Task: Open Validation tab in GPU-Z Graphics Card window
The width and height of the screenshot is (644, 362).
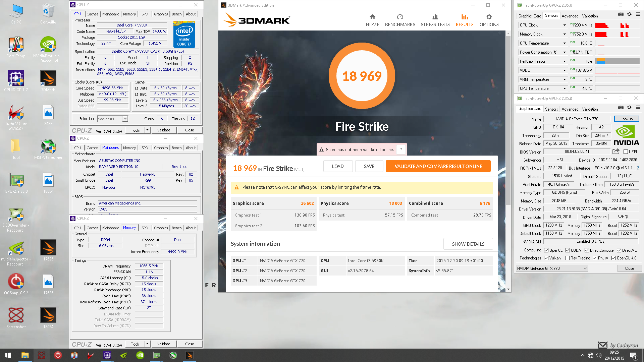Action: [x=590, y=109]
